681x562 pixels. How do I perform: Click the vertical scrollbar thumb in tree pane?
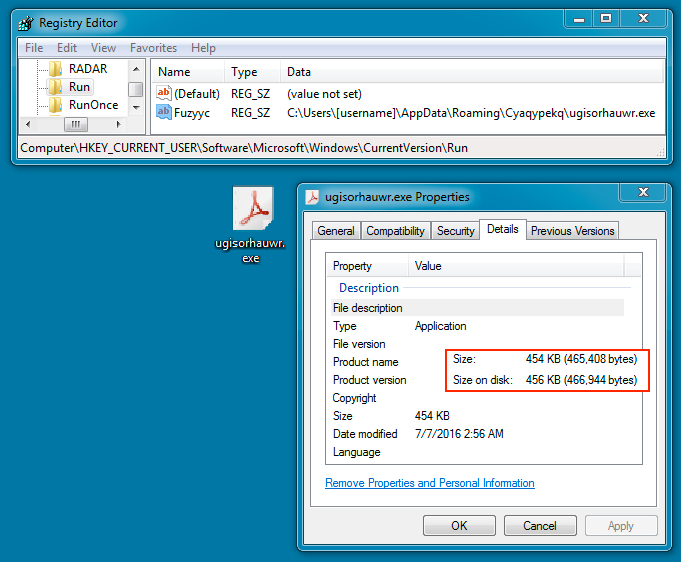pos(136,89)
